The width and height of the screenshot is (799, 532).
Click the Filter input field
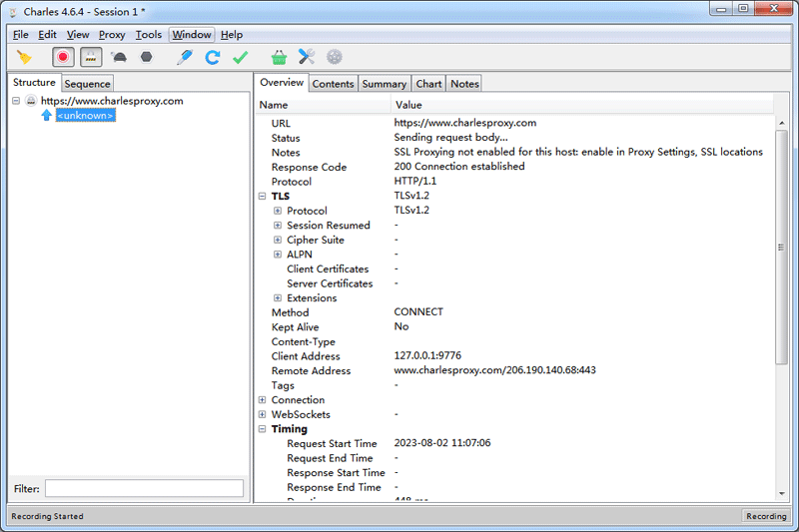click(144, 488)
